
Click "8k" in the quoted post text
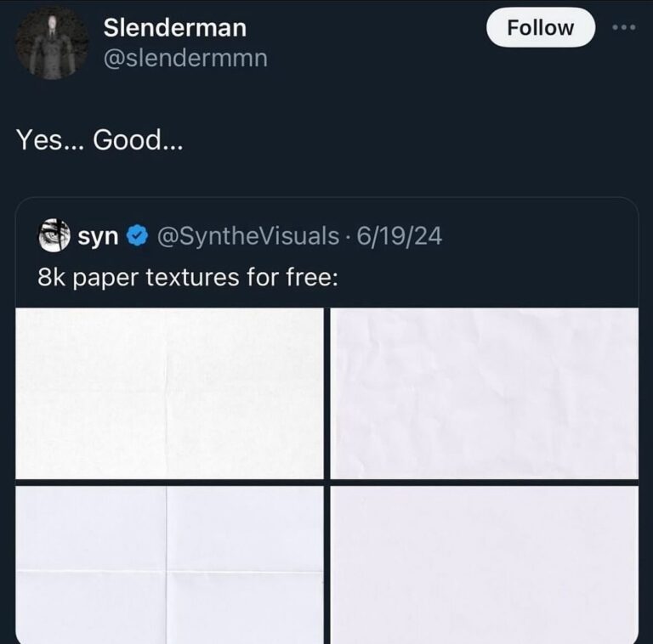pos(54,277)
